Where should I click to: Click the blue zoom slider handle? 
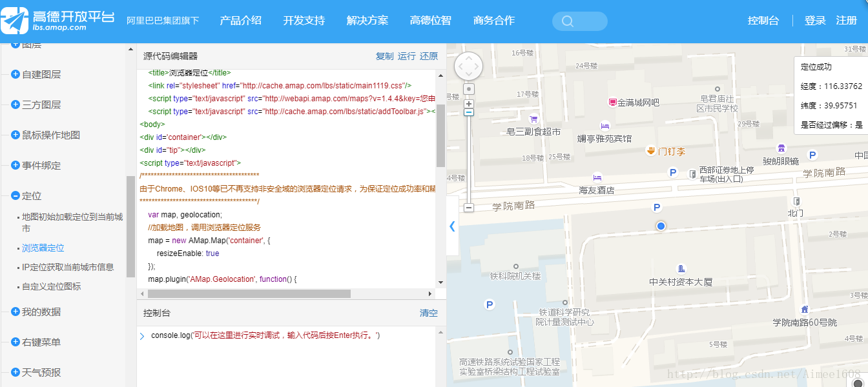click(x=470, y=112)
